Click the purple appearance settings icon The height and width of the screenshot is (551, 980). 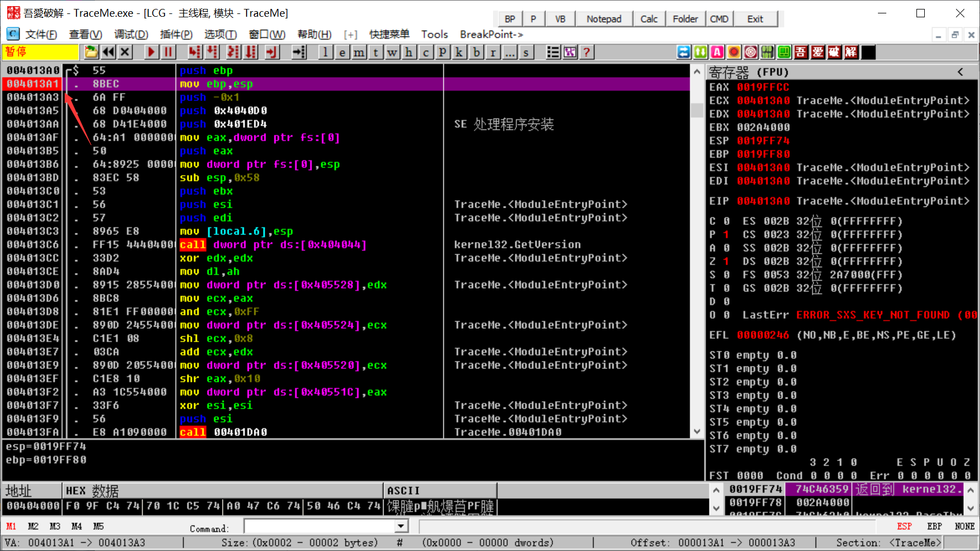(569, 52)
